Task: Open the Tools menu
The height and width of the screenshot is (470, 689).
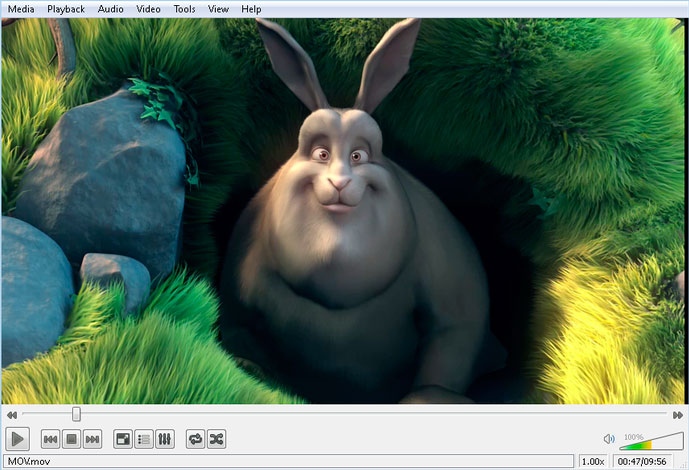Action: (184, 9)
